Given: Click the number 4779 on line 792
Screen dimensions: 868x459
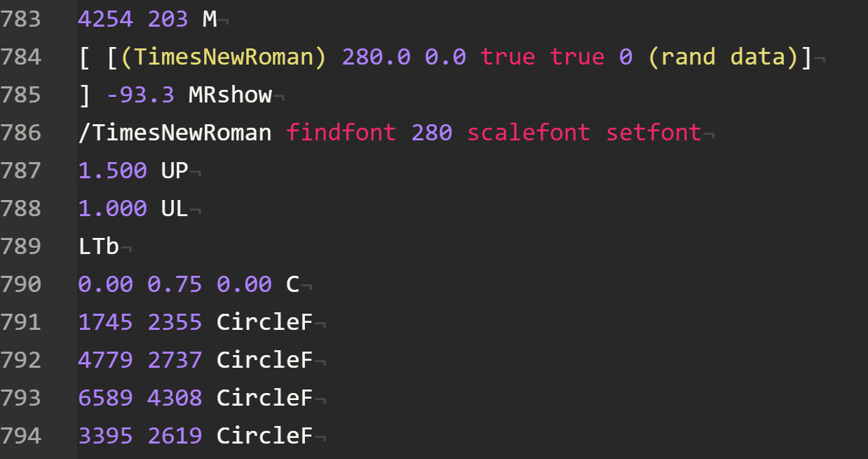Looking at the screenshot, I should click(x=105, y=360).
